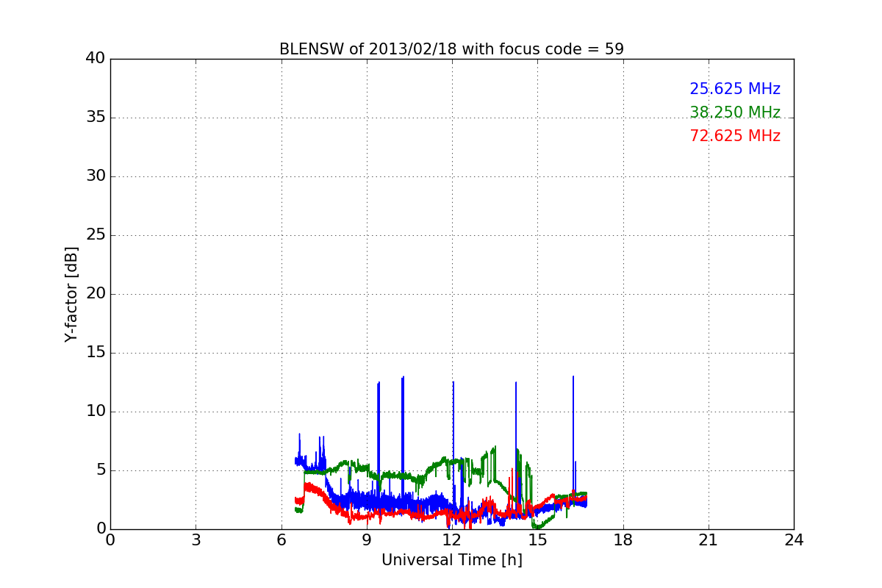Click the x-axis tick label 3
This screenshot has width=882, height=588.
pos(196,541)
